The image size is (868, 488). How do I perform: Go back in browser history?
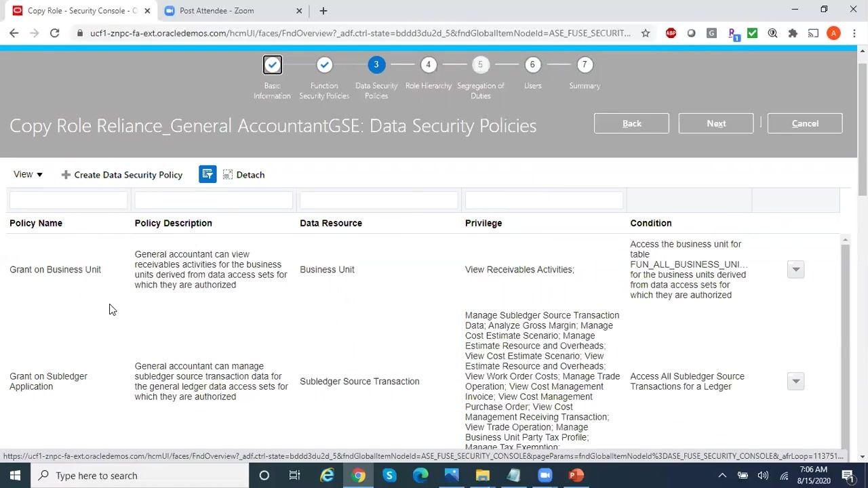point(14,33)
